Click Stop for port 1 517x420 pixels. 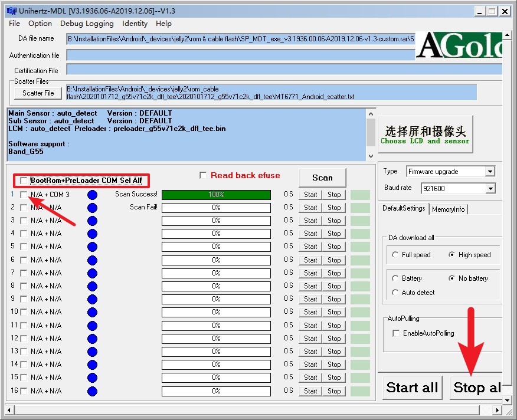tap(333, 195)
